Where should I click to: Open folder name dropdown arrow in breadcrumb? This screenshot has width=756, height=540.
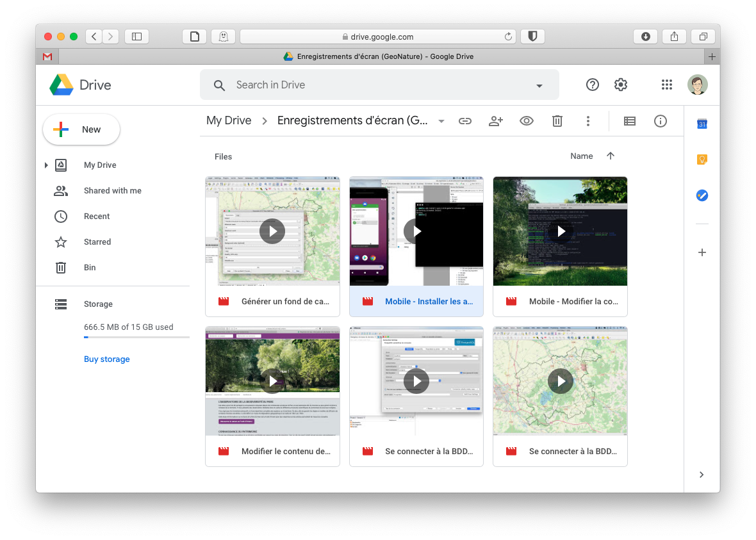(441, 121)
